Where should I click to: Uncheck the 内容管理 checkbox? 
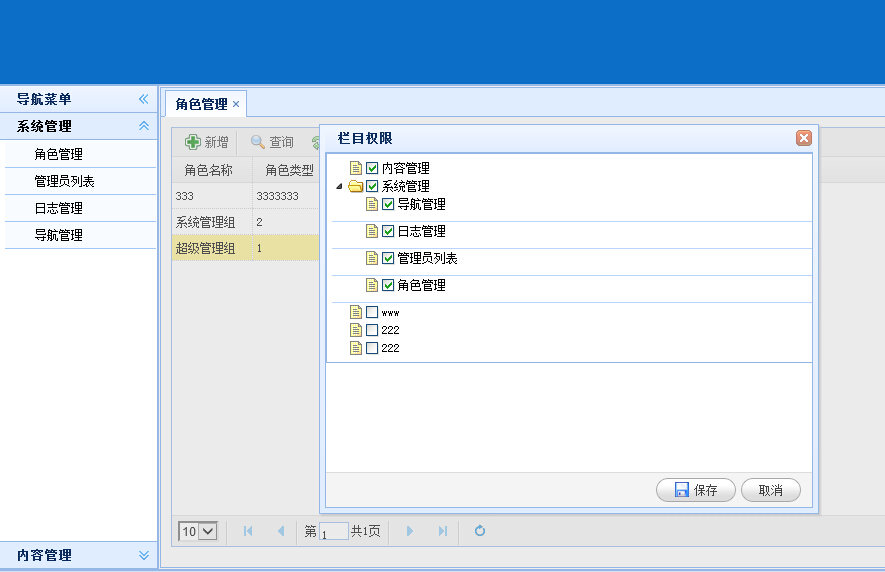pos(372,168)
